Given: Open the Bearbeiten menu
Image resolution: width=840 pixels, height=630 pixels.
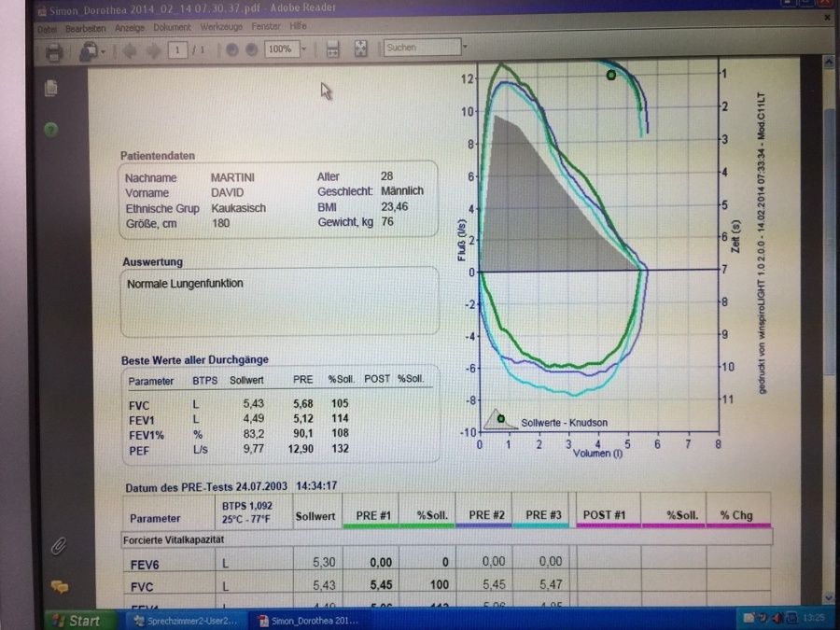Looking at the screenshot, I should pos(85,29).
